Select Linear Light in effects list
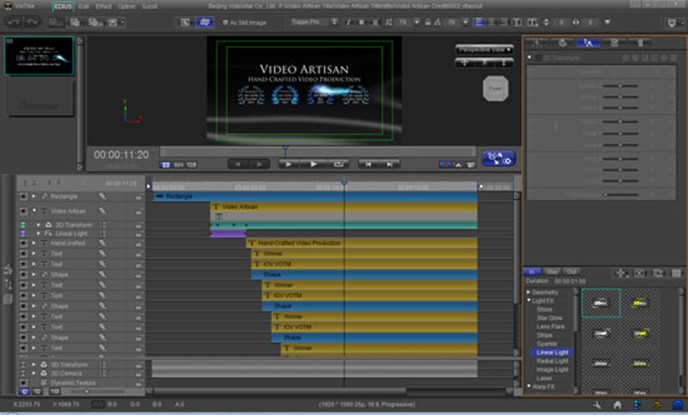 coord(552,352)
